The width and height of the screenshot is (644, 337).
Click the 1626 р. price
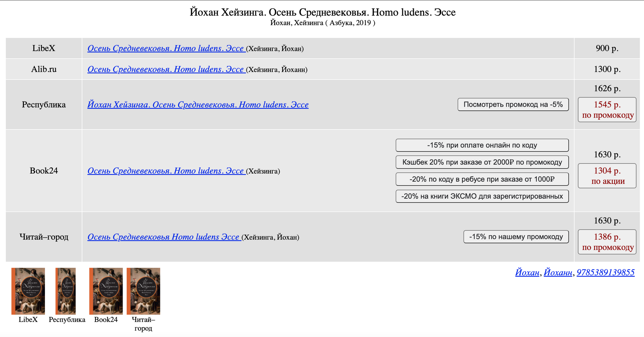point(607,88)
